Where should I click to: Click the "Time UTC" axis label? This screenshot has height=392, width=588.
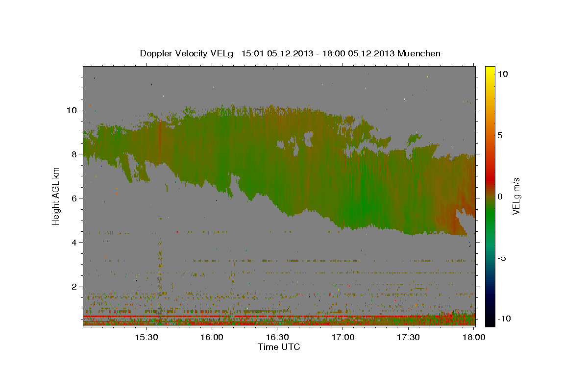coord(279,347)
